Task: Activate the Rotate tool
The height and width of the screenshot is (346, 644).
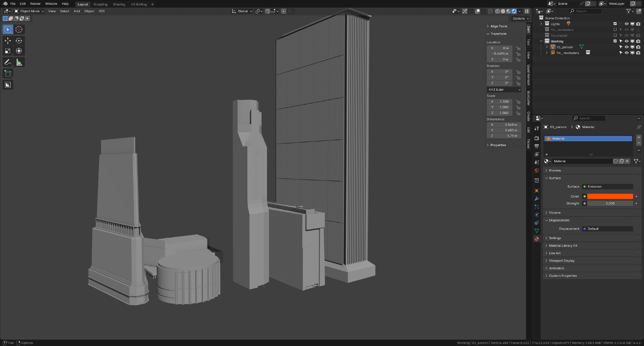Action: (x=19, y=41)
